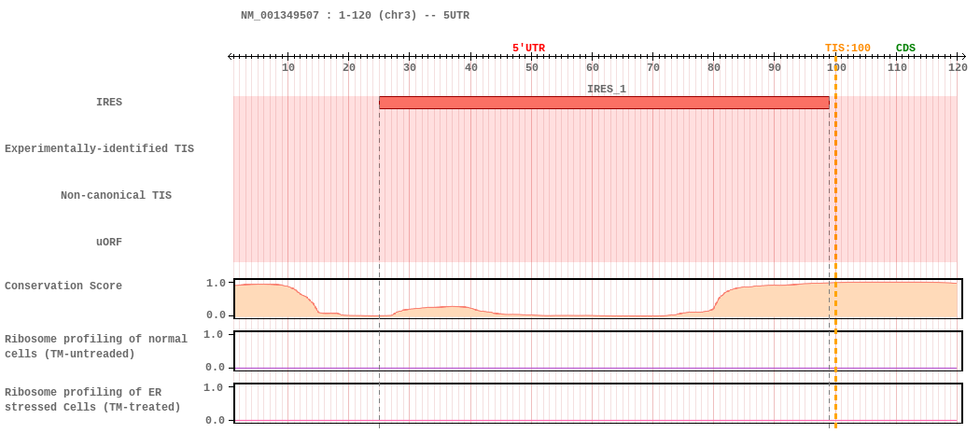Click the red IRES_1 feature bar
Image resolution: width=980 pixels, height=433 pixels.
604,103
